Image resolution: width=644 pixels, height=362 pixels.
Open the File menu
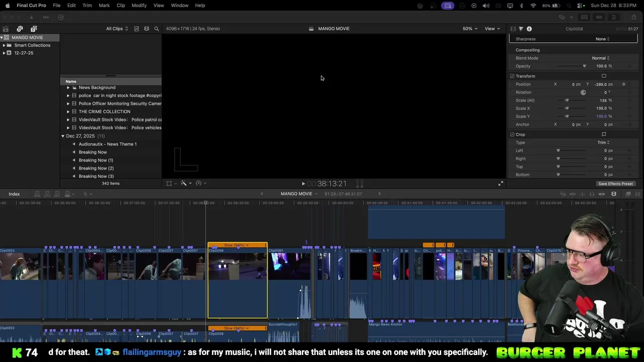tap(57, 5)
